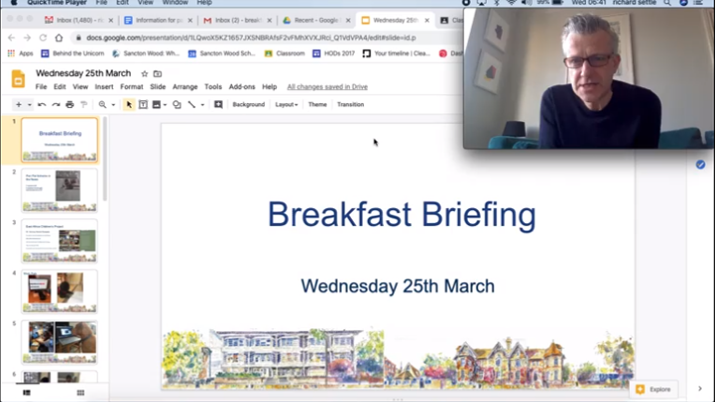Open the HODs 2017 bookmark
This screenshot has height=402, width=715.
point(333,53)
